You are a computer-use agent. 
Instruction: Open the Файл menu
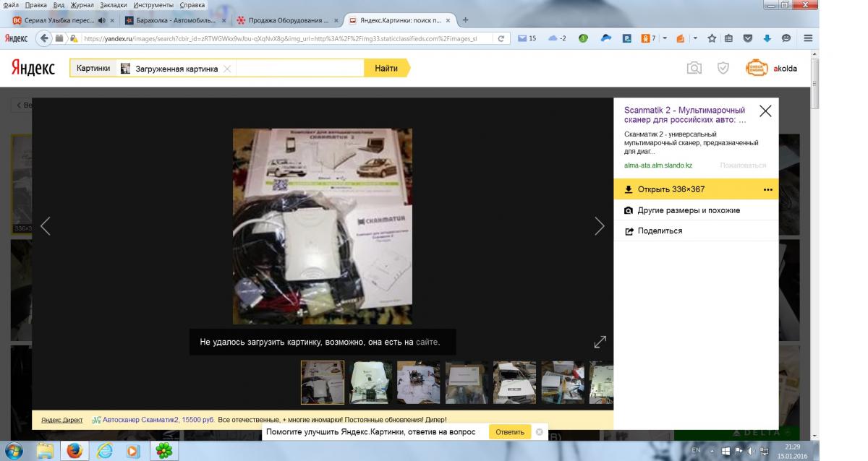point(12,5)
